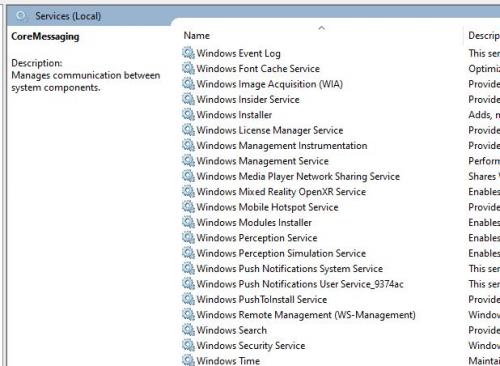Click the Windows Mixed Reality OpenXR Service icon

[x=188, y=191]
